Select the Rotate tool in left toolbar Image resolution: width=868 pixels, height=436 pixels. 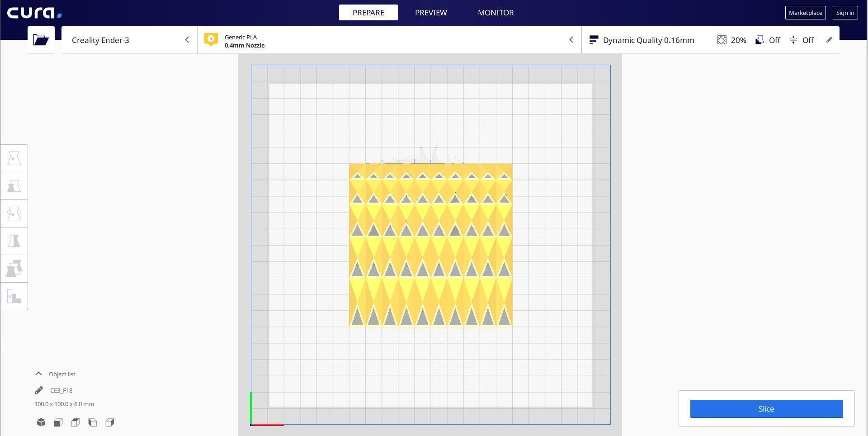14,213
